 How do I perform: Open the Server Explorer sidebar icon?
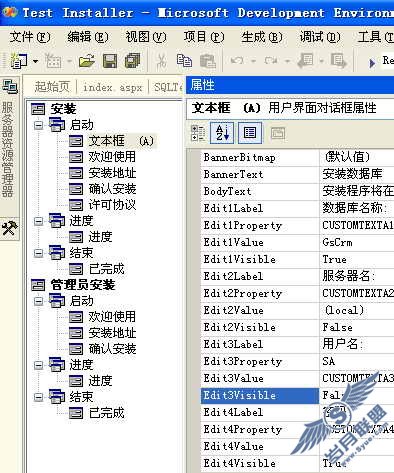point(10,87)
